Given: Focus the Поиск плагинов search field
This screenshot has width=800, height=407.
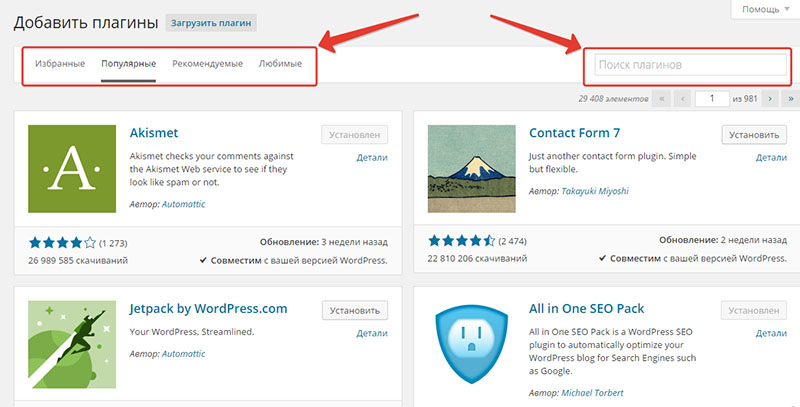Looking at the screenshot, I should pyautogui.click(x=690, y=65).
